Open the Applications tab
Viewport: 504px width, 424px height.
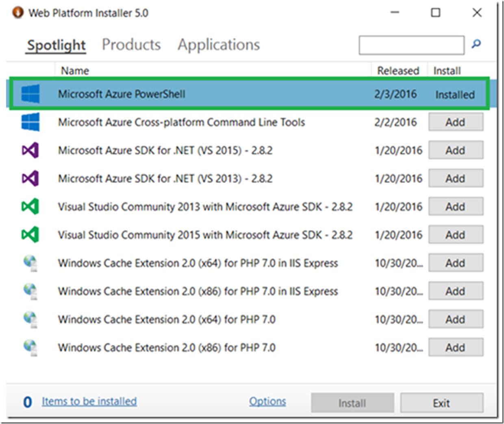point(219,45)
